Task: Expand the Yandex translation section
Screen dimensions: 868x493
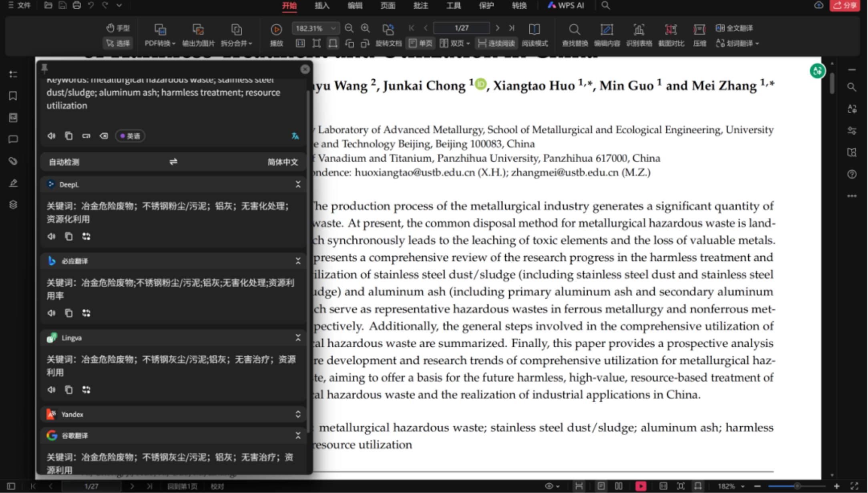Action: (298, 414)
